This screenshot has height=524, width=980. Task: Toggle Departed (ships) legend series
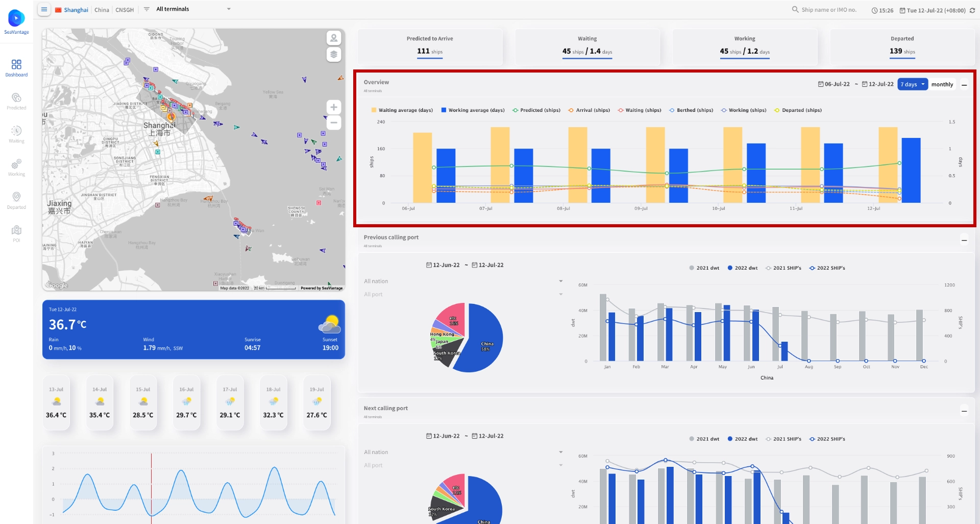point(798,110)
